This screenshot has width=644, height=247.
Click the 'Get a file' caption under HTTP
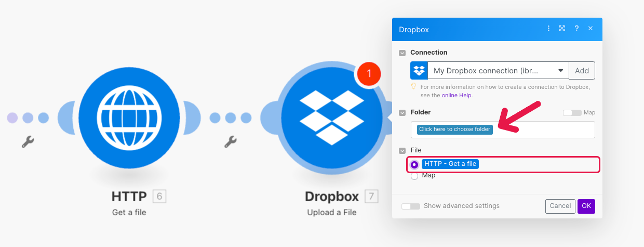click(129, 212)
